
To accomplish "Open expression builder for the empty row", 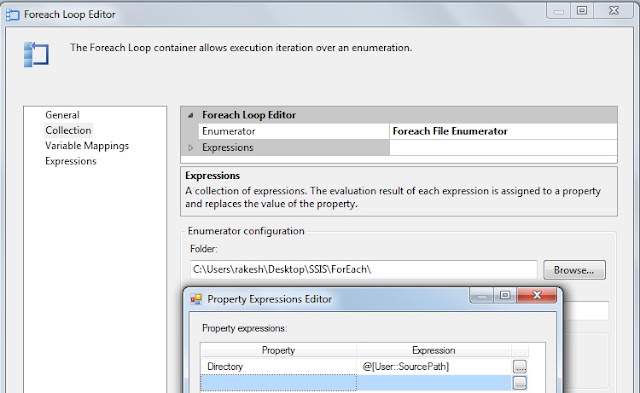I will coord(520,383).
